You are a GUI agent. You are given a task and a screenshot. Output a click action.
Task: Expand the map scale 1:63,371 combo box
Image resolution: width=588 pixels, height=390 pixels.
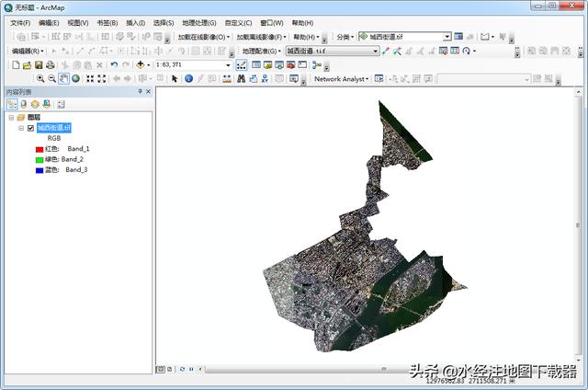coord(228,65)
